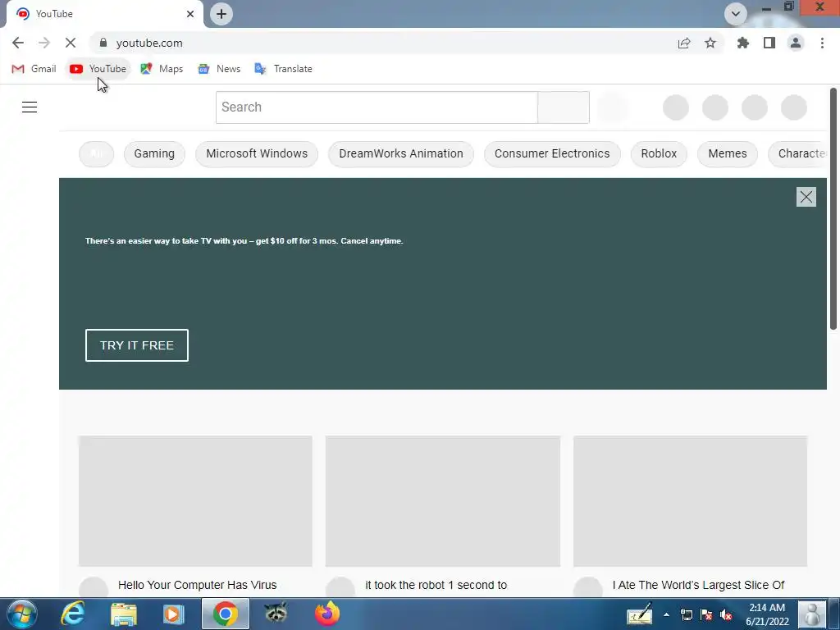This screenshot has height=630, width=840.
Task: Expand the tab search dropdown arrow
Action: 736,14
